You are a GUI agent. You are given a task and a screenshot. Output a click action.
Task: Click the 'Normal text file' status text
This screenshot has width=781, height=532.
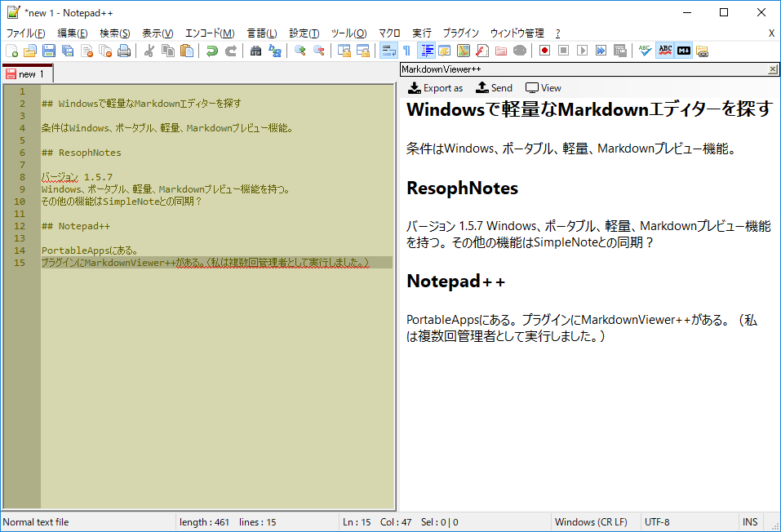click(36, 522)
